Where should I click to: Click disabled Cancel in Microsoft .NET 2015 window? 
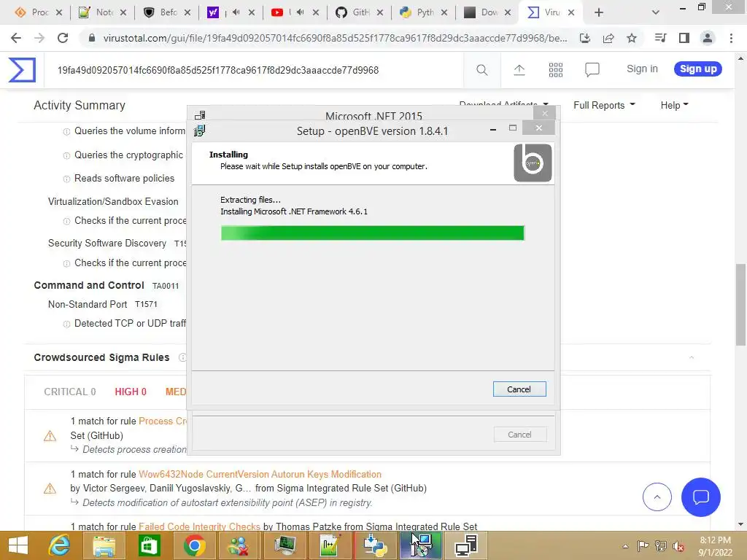tap(519, 435)
